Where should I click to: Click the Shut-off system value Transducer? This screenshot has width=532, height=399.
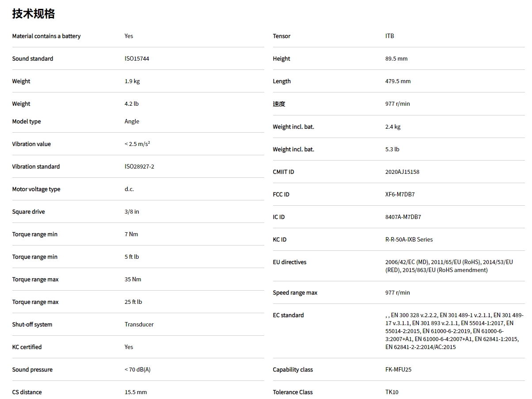point(139,325)
